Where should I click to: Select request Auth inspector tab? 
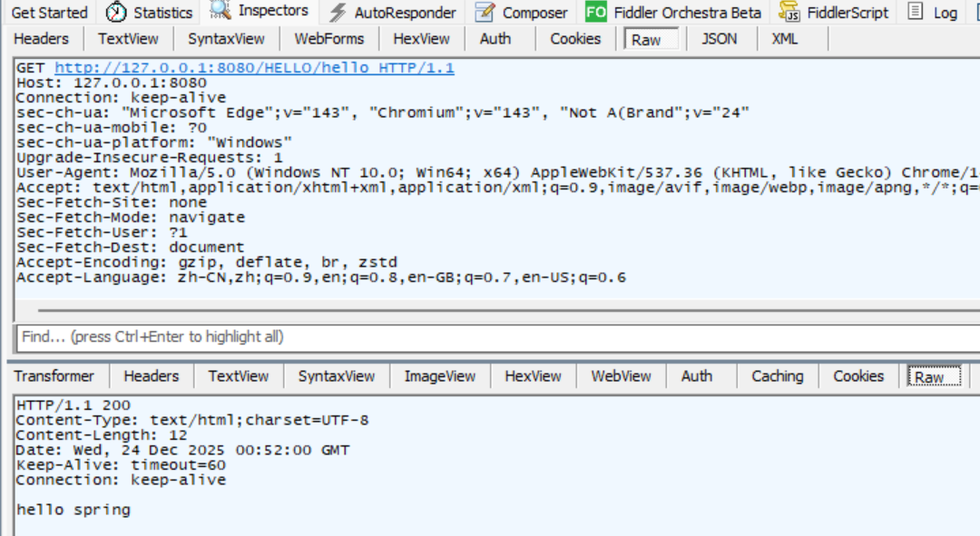[495, 39]
